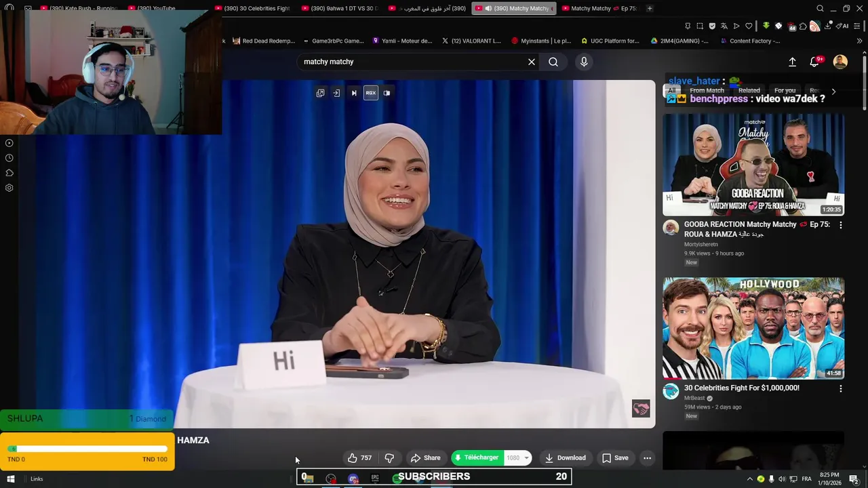Show more chips with right arrow

tap(833, 91)
